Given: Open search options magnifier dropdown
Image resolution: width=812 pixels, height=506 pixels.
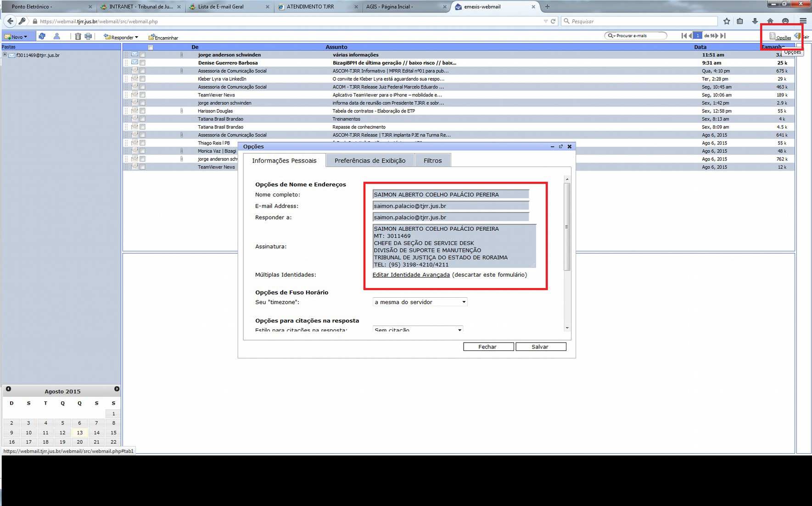Looking at the screenshot, I should (x=611, y=36).
